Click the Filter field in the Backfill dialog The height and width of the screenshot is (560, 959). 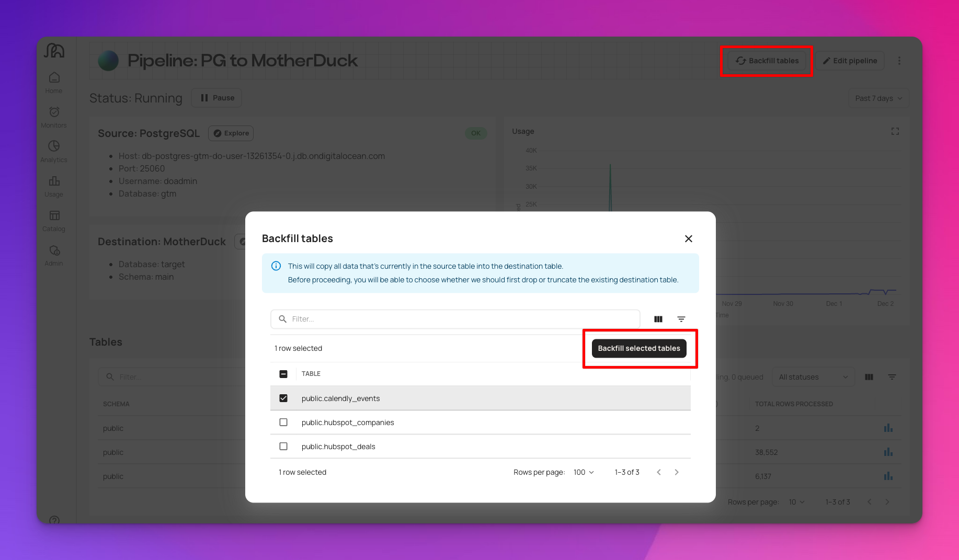point(455,319)
